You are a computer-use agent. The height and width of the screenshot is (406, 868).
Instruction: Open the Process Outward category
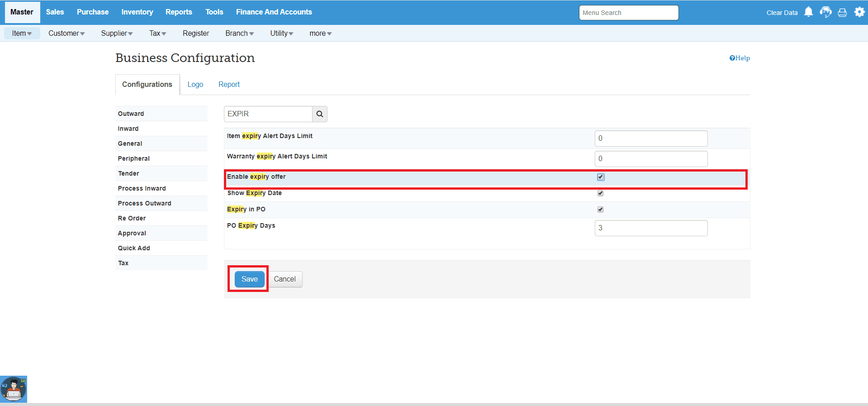(x=161, y=203)
